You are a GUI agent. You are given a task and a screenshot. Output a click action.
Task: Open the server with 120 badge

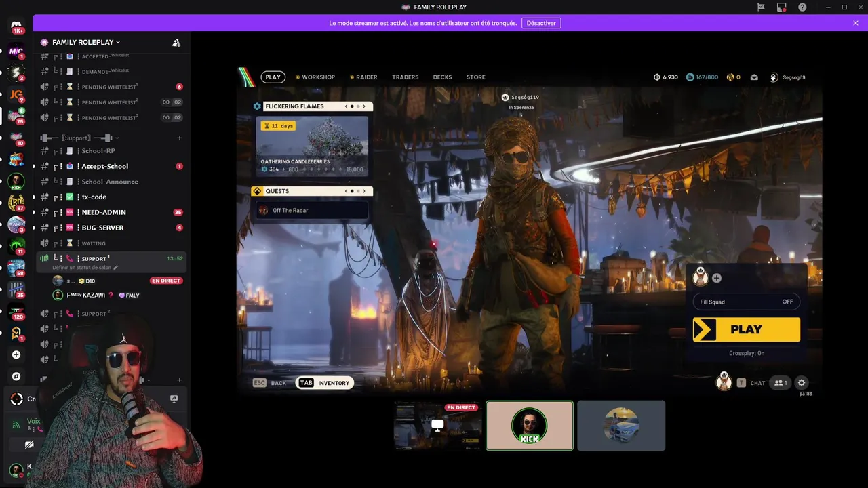point(16,311)
